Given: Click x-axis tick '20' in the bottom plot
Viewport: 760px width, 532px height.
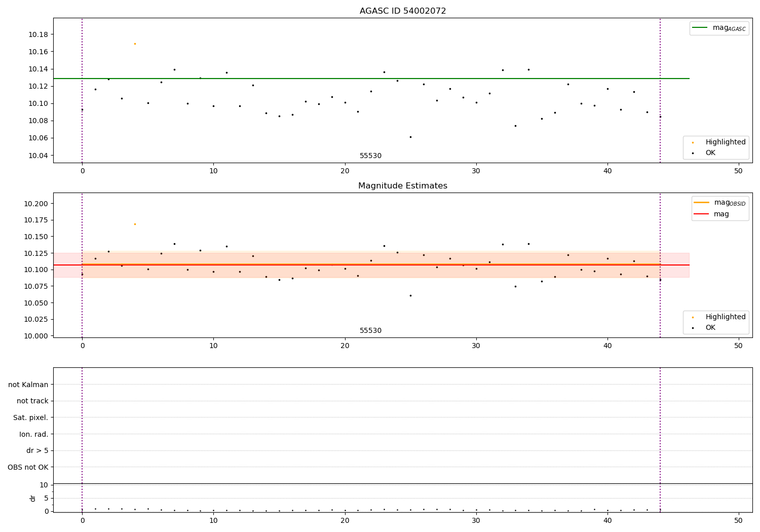Looking at the screenshot, I should [x=345, y=521].
